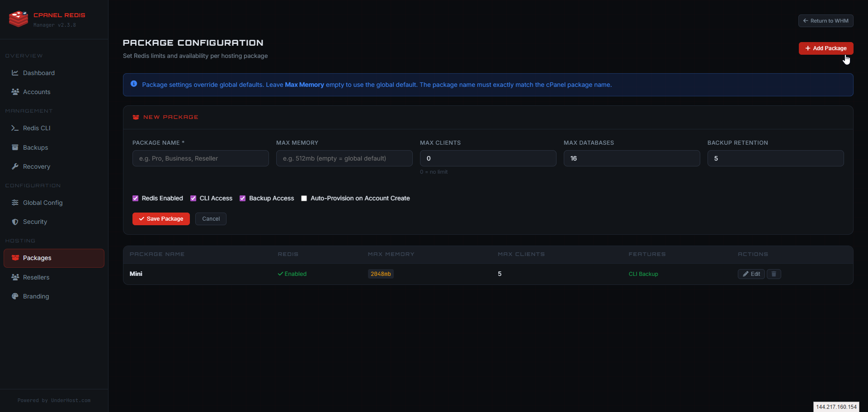This screenshot has height=412, width=868.
Task: Disable the Redis Enabled checkbox
Action: pyautogui.click(x=135, y=198)
